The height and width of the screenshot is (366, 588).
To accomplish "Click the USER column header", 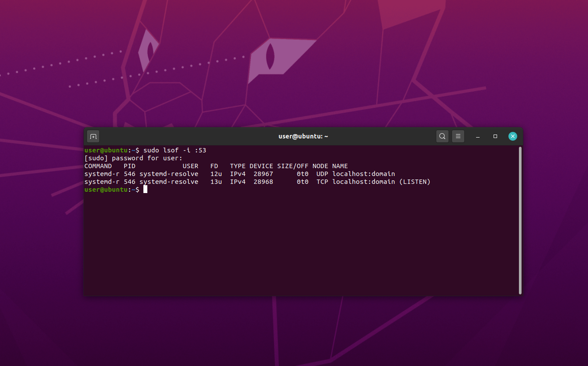I will tap(190, 166).
